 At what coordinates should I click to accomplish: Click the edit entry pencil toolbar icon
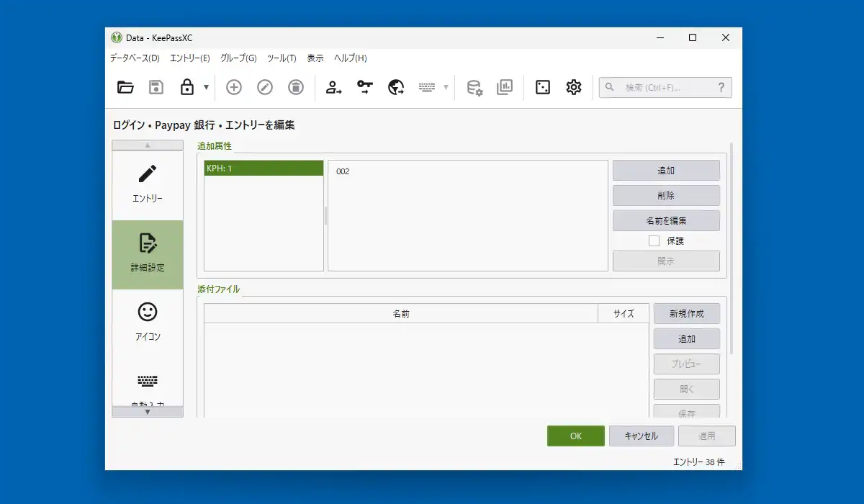265,88
